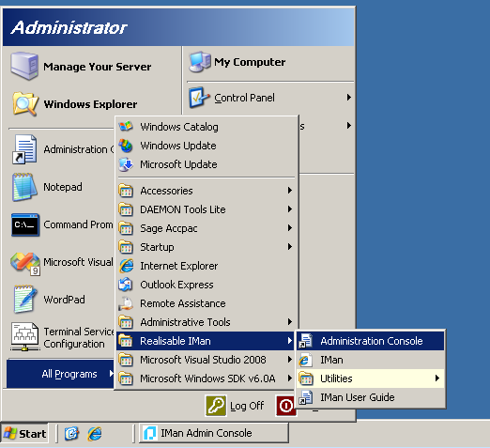Choose Accessories program group label

point(166,191)
